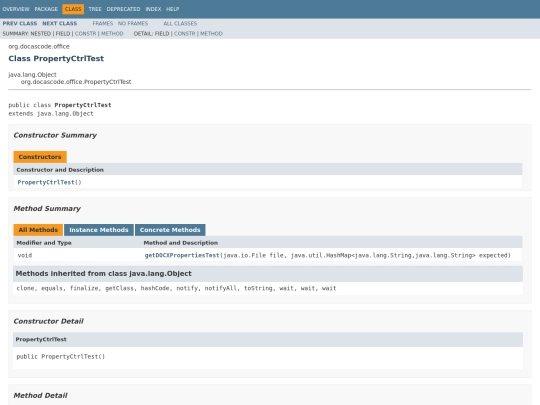Click 'Method Detail' heading

click(x=41, y=395)
